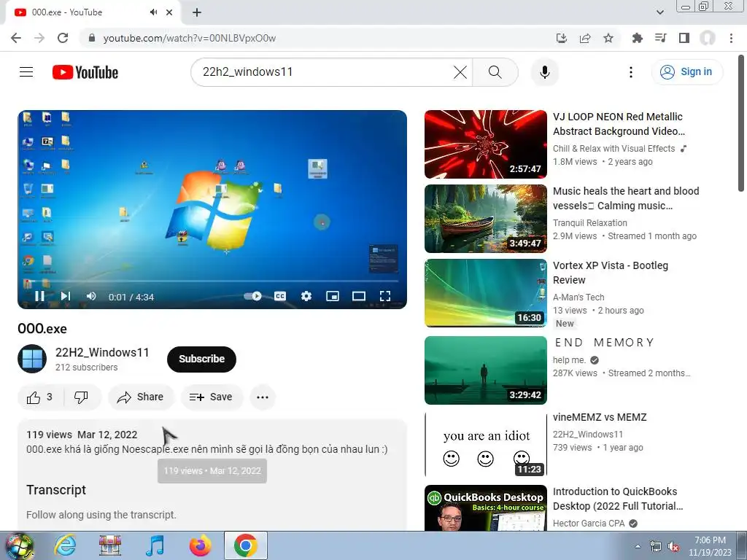Viewport: 747px width, 560px height.
Task: Share the video
Action: coord(141,397)
